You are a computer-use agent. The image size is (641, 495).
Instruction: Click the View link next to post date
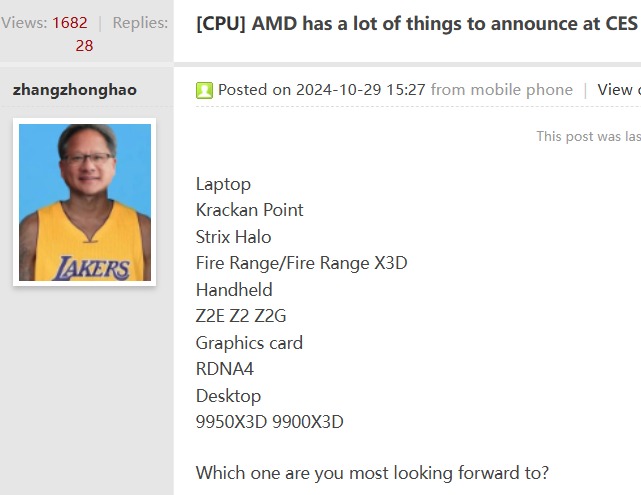(619, 90)
